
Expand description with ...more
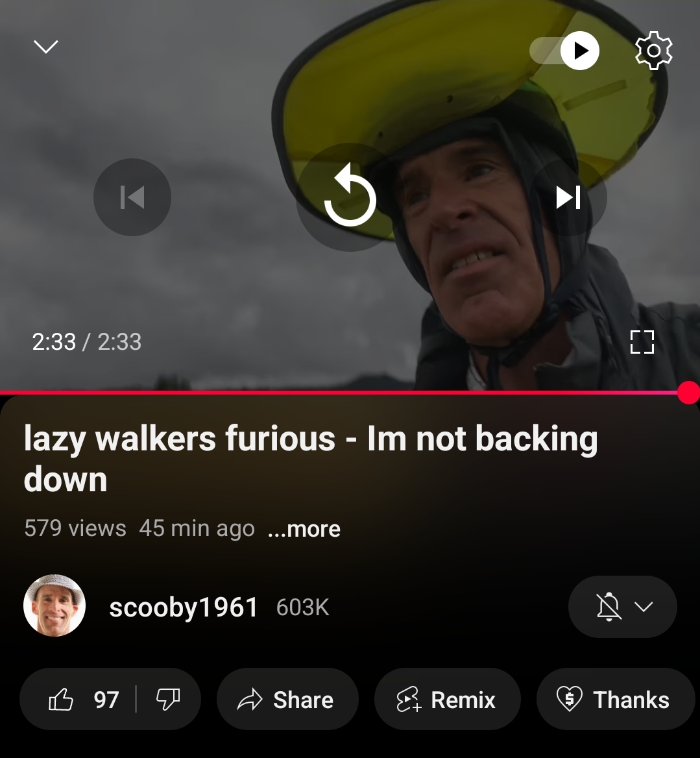(x=304, y=529)
